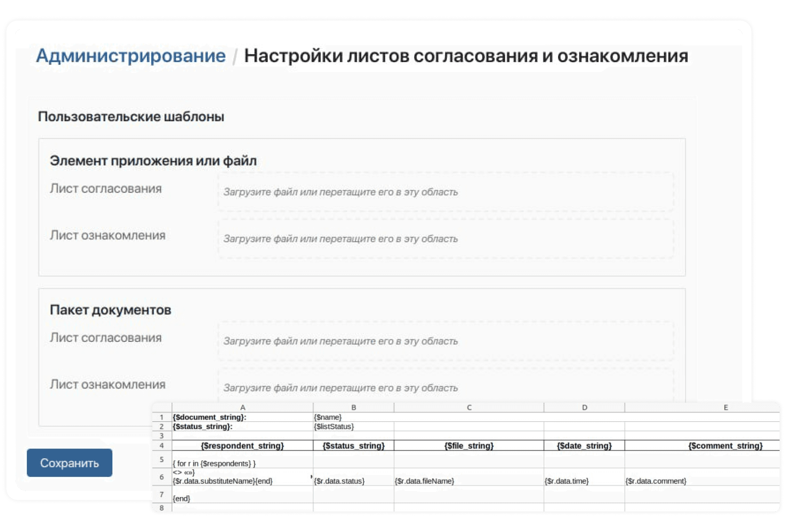
Task: Select spreadsheet column C header
Action: [x=469, y=407]
